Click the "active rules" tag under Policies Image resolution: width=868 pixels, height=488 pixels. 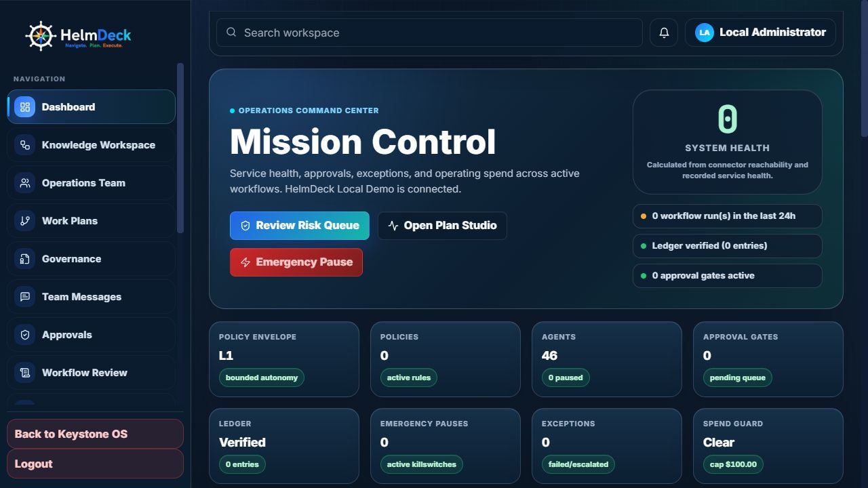[x=409, y=378]
